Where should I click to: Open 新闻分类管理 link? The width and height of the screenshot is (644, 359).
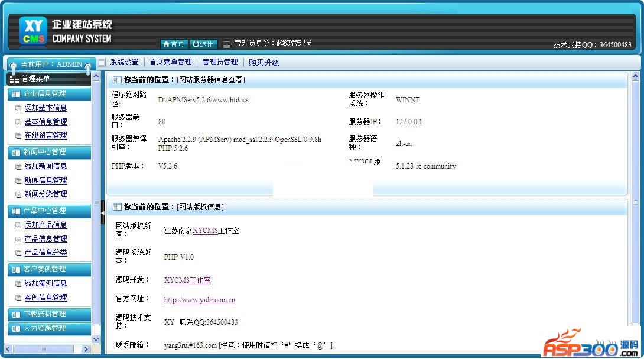pyautogui.click(x=45, y=193)
